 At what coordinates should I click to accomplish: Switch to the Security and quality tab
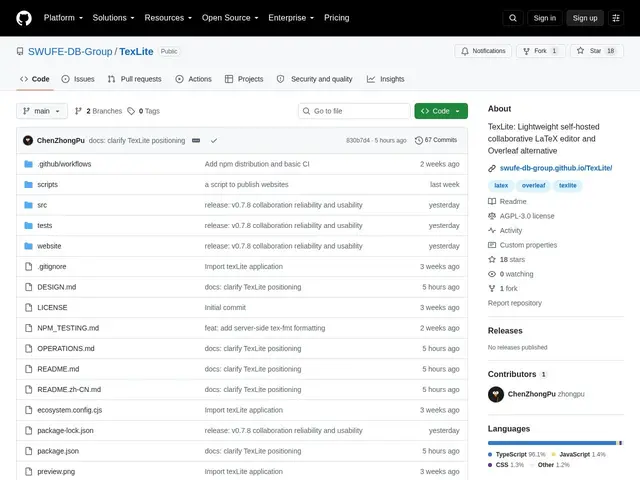(314, 79)
